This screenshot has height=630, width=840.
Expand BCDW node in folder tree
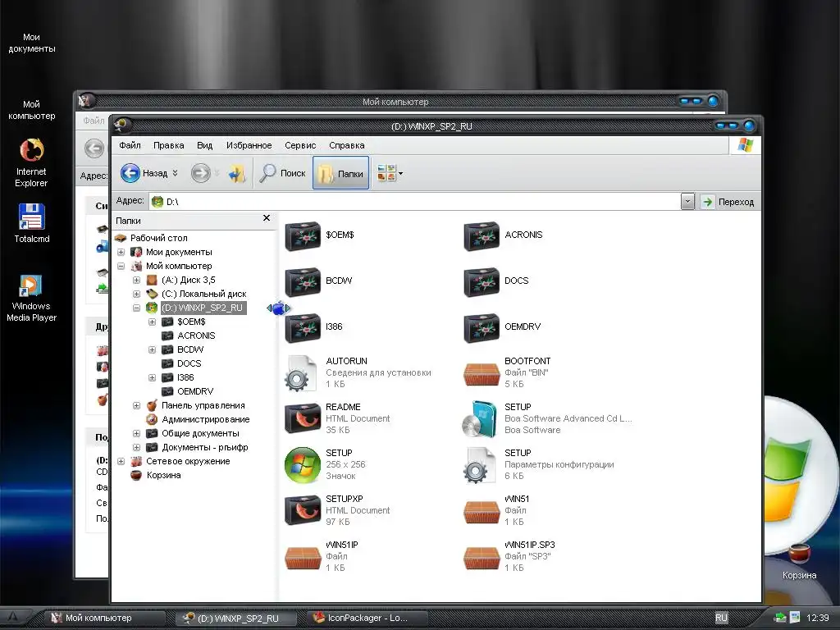152,349
